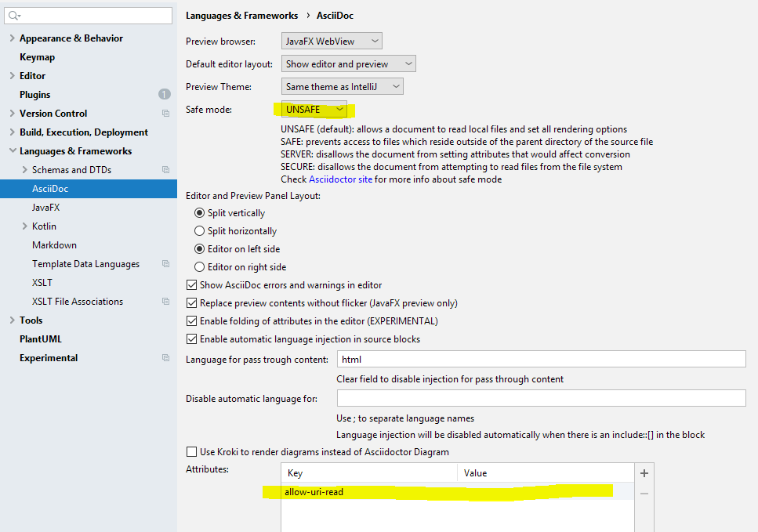The image size is (758, 532).
Task: Open the Preview browser dropdown
Action: click(x=332, y=41)
